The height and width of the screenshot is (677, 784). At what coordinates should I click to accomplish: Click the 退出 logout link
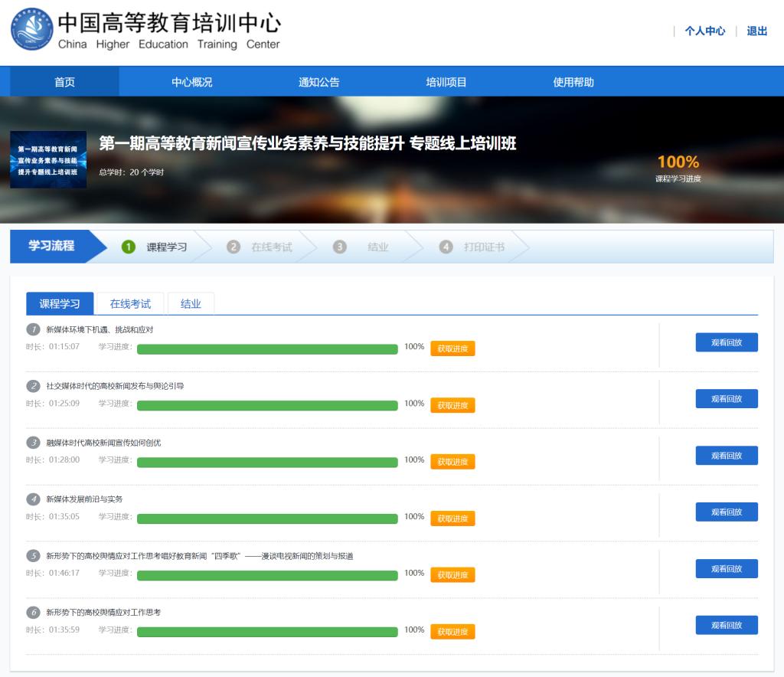756,31
